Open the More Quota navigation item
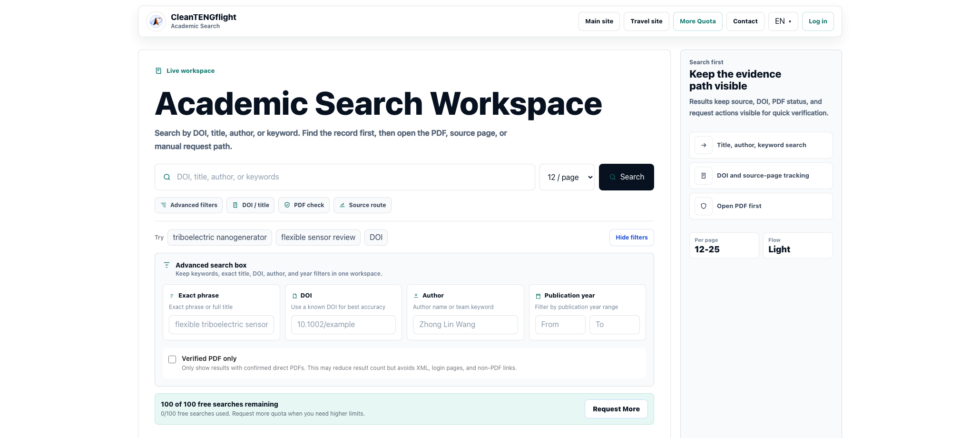The width and height of the screenshot is (980, 438). [698, 21]
